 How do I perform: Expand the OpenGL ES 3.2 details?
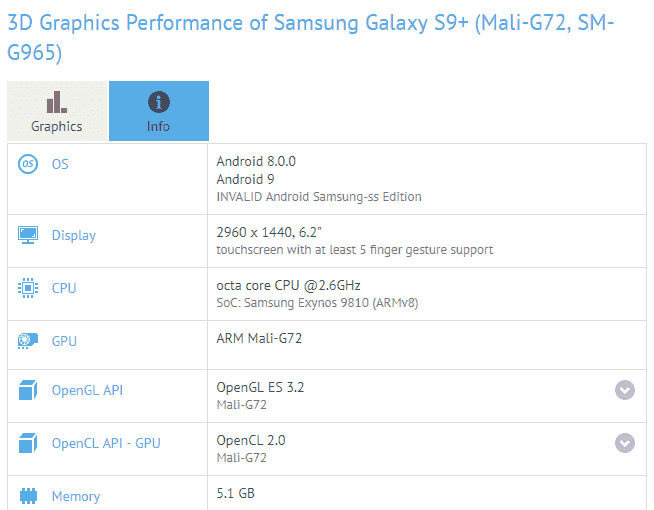625,390
